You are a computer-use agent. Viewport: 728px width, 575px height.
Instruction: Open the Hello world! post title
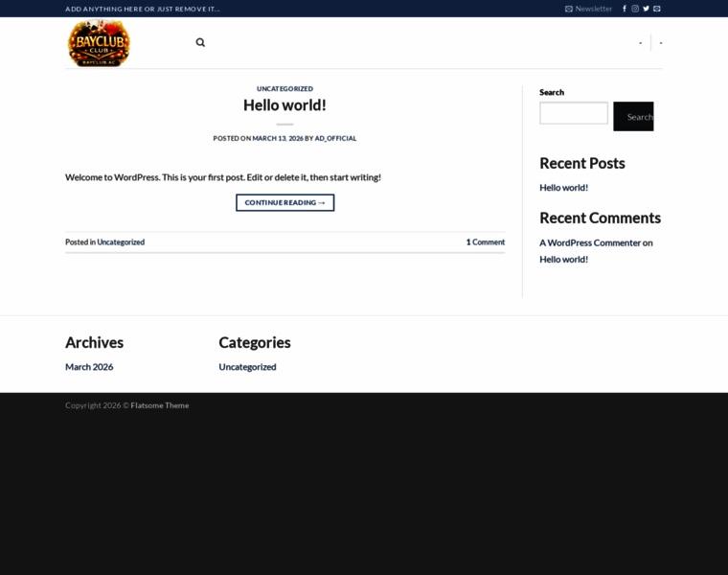pyautogui.click(x=284, y=105)
